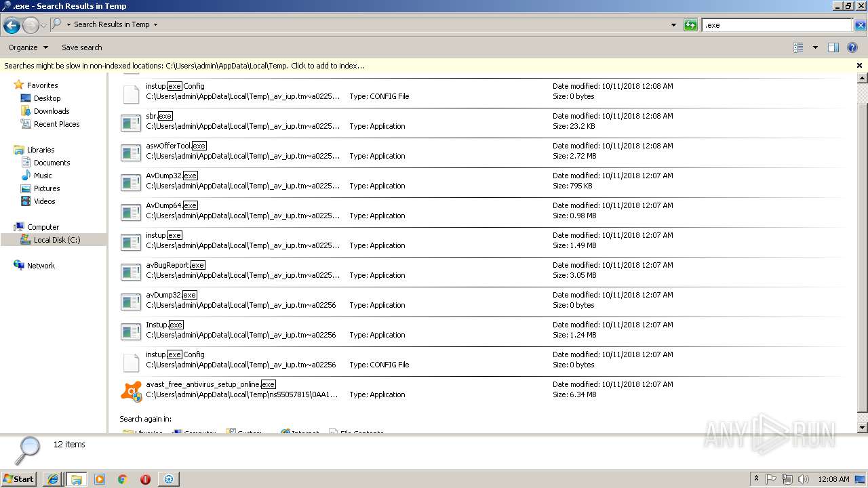Click Save search
Screen dimensions: 868x488
click(82, 47)
